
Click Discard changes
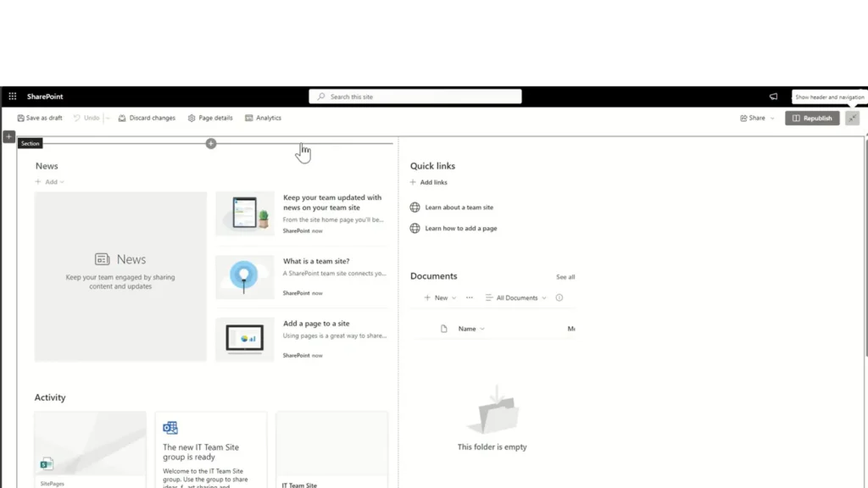[147, 118]
